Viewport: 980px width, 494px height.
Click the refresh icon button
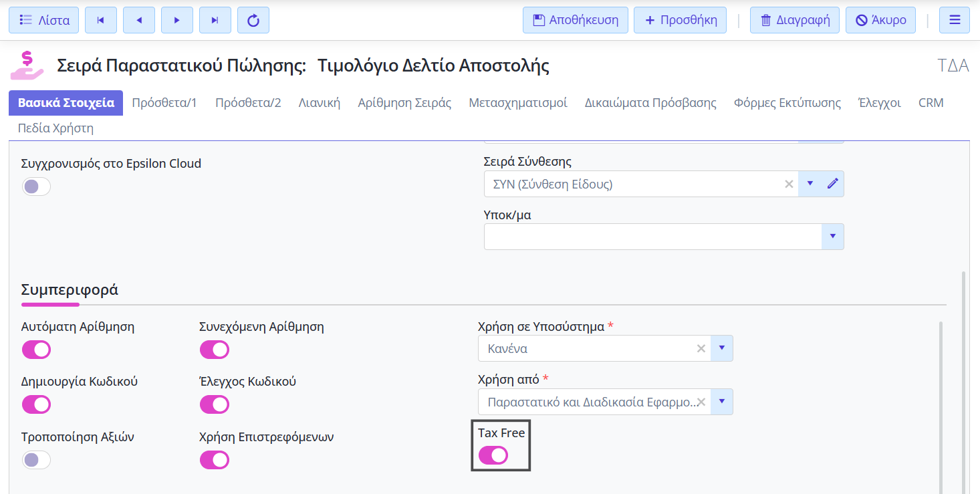253,20
